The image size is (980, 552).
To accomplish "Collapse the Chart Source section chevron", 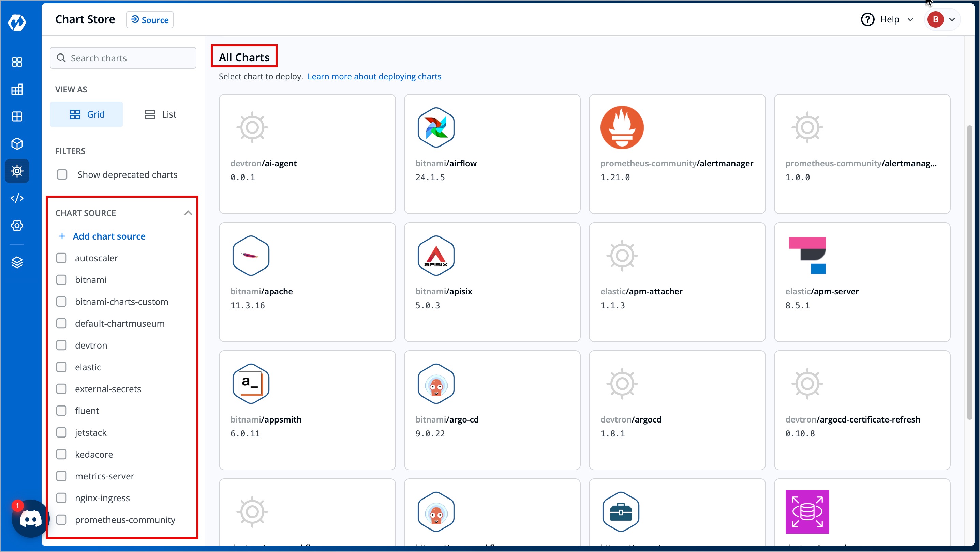I will pyautogui.click(x=188, y=213).
